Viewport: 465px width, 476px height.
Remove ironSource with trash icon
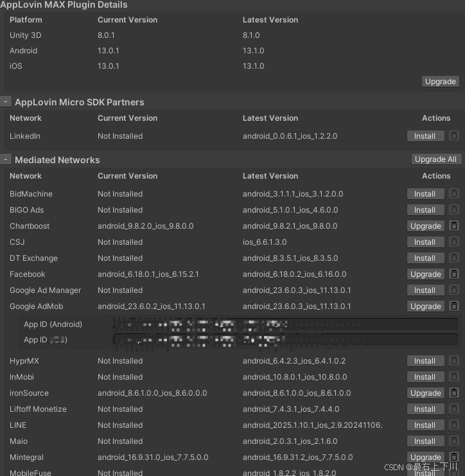pos(454,393)
